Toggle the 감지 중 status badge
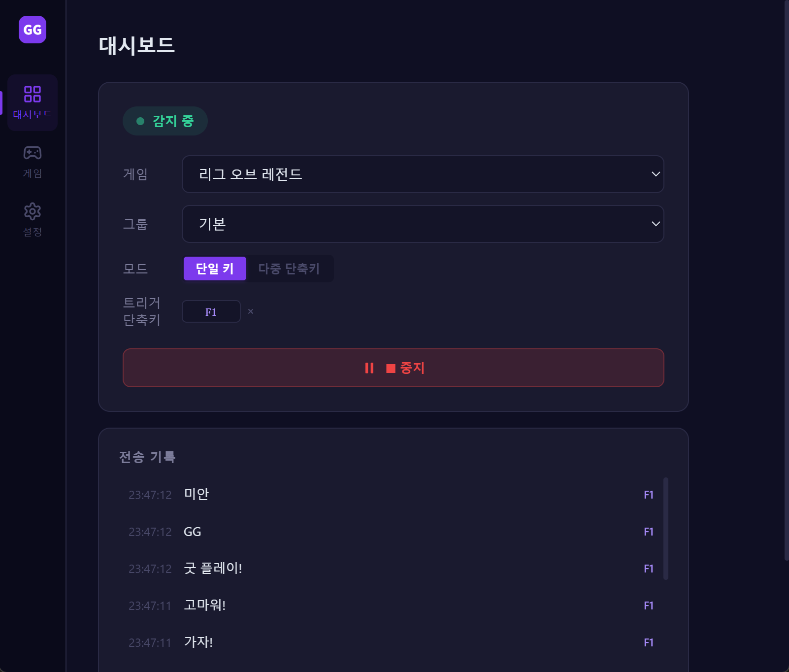The height and width of the screenshot is (672, 789). 165,120
